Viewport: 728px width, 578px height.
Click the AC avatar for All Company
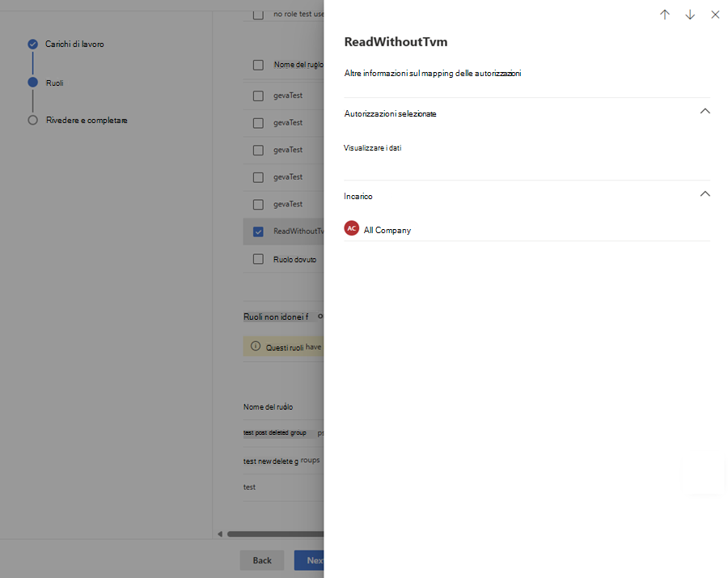pyautogui.click(x=352, y=228)
